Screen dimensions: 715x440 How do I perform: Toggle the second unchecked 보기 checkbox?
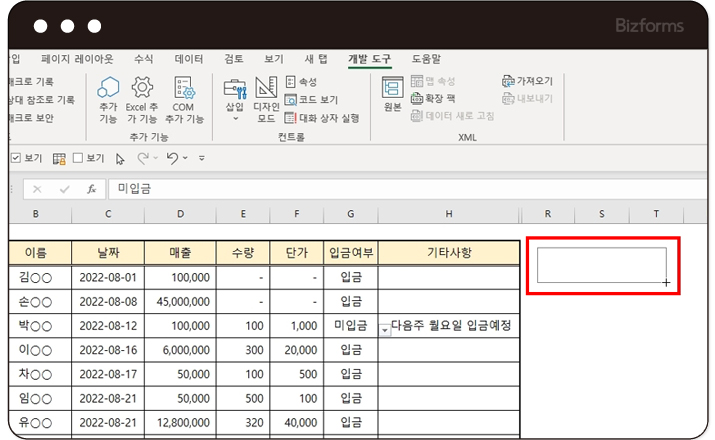75,158
